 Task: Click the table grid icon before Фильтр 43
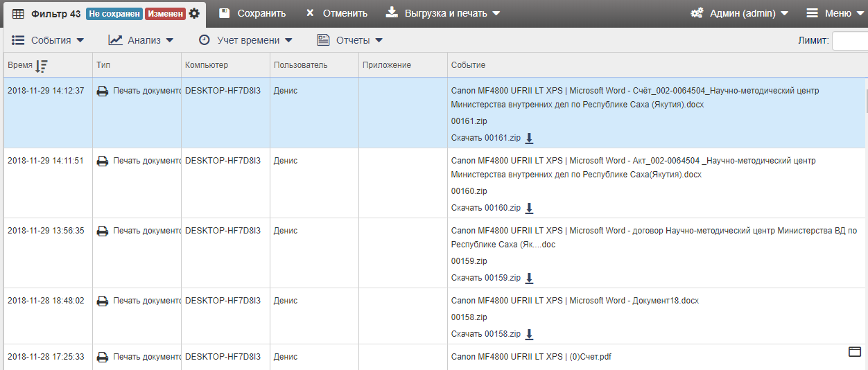(18, 14)
